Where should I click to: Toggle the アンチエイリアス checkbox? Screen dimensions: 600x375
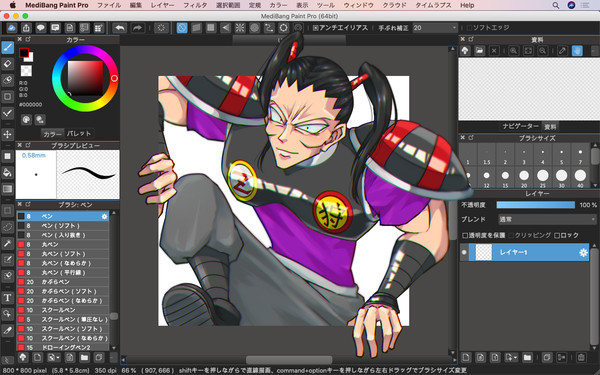coord(316,28)
